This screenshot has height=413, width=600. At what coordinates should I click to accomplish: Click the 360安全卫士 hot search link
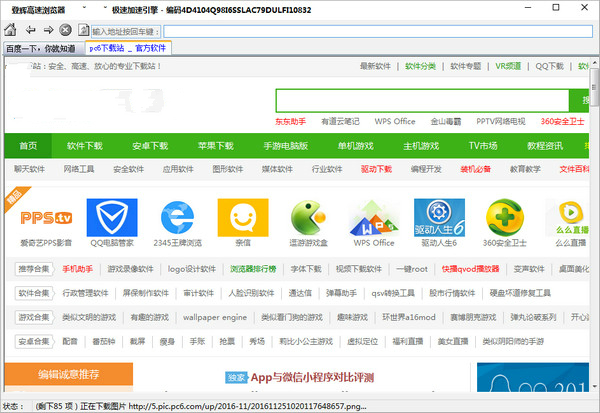562,122
